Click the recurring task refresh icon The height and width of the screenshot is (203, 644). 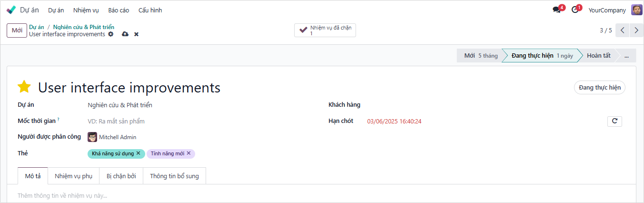pos(614,121)
